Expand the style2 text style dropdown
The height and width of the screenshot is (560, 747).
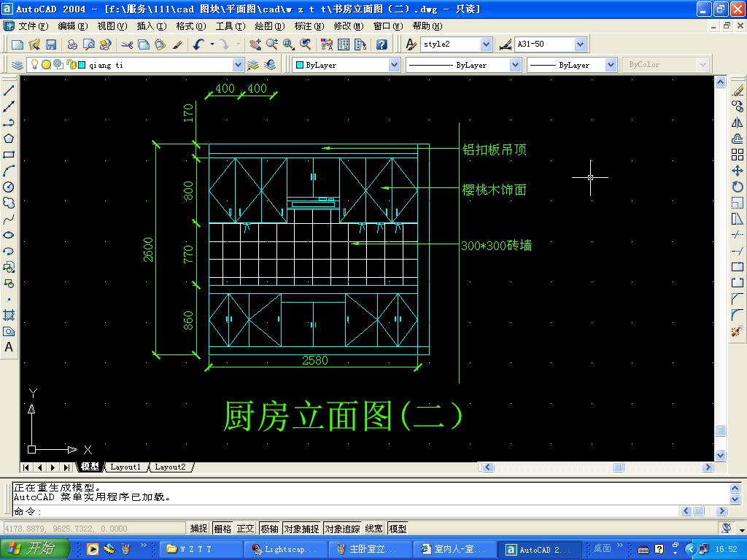[x=486, y=44]
